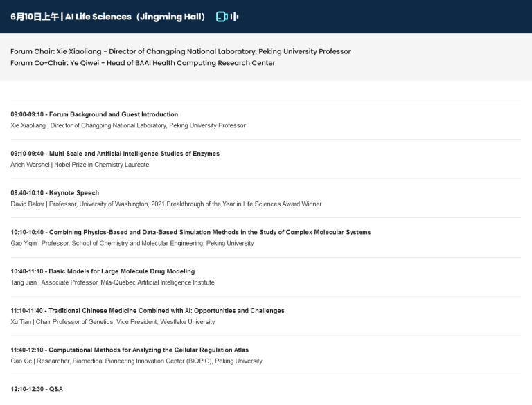Image resolution: width=532 pixels, height=405 pixels.
Task: Open the Forum Background and Guest Introduction session
Action: [94, 114]
